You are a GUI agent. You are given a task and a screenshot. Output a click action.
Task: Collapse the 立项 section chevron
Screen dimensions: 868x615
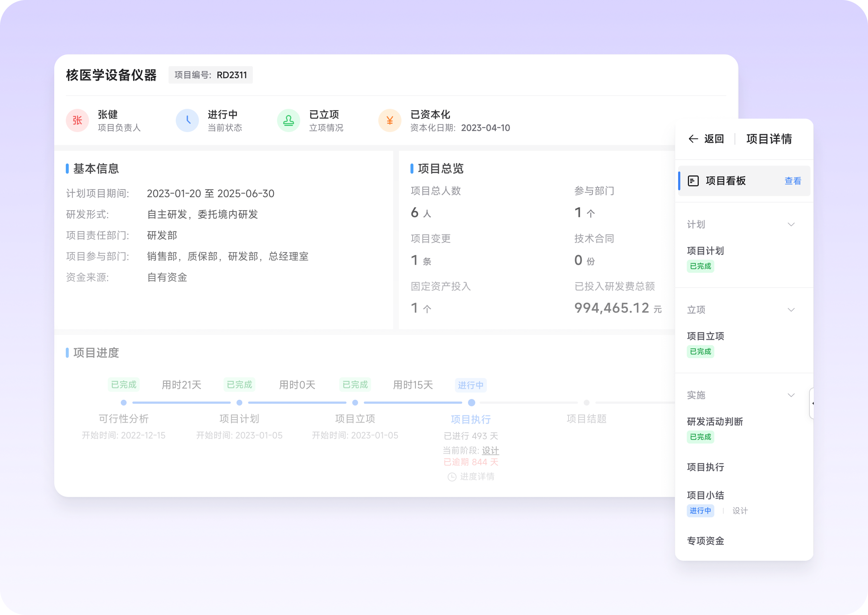[x=791, y=310]
